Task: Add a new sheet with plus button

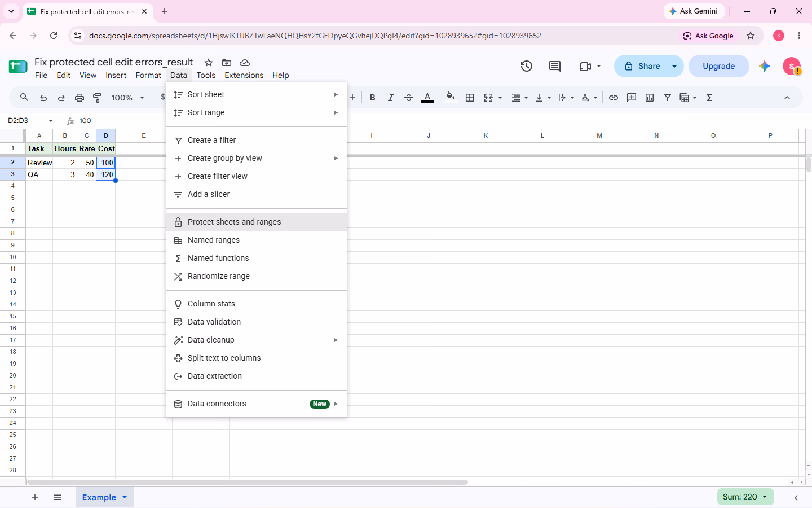Action: click(35, 497)
